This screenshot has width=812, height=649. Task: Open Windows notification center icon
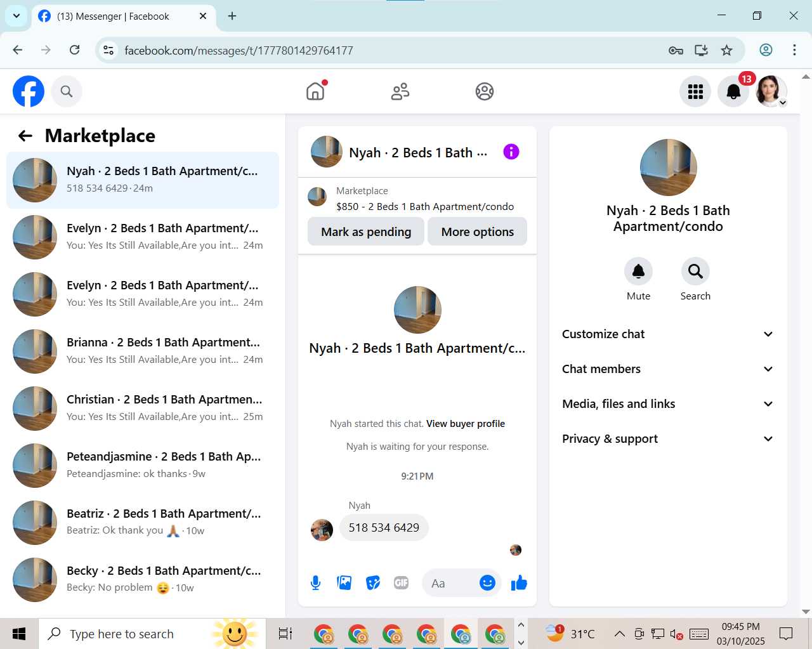coord(787,634)
